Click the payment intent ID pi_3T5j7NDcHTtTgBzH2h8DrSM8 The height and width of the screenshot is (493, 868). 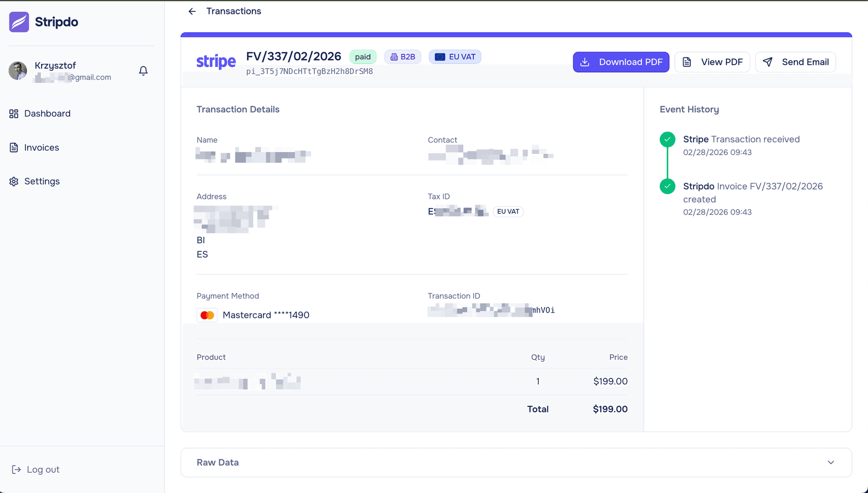[310, 71]
